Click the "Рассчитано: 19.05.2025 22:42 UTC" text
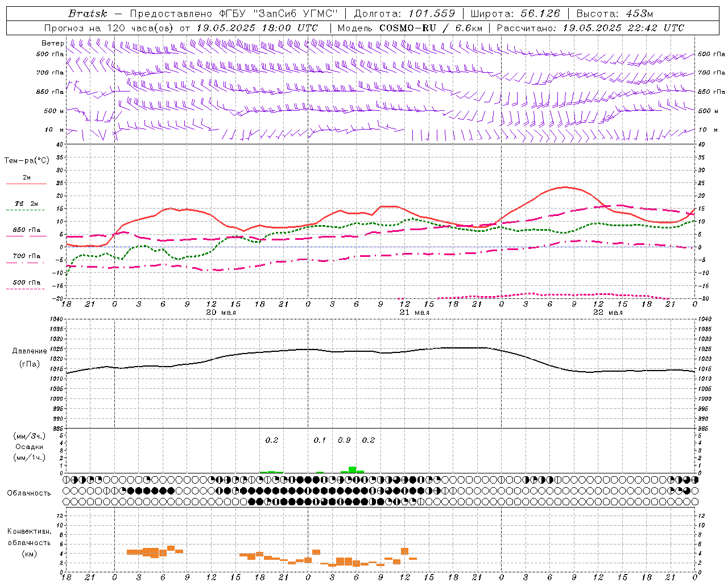 (590, 28)
